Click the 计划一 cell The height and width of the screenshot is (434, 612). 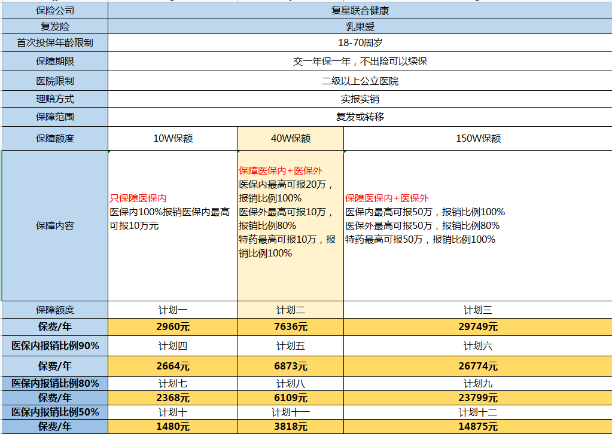click(173, 310)
